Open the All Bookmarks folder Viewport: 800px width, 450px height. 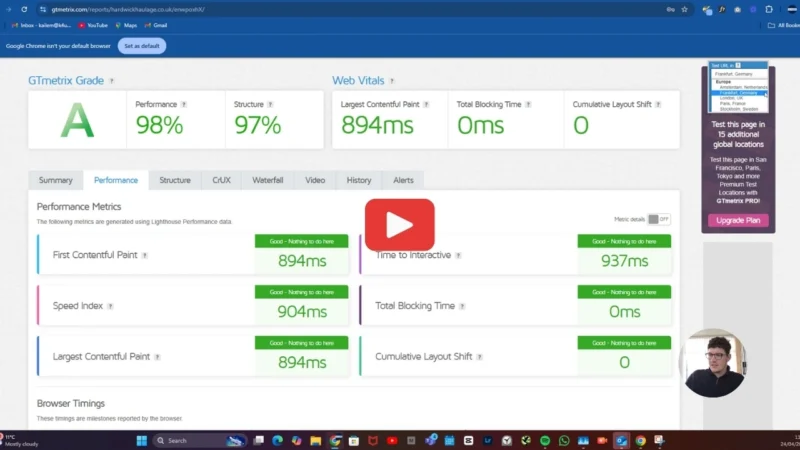pos(784,25)
